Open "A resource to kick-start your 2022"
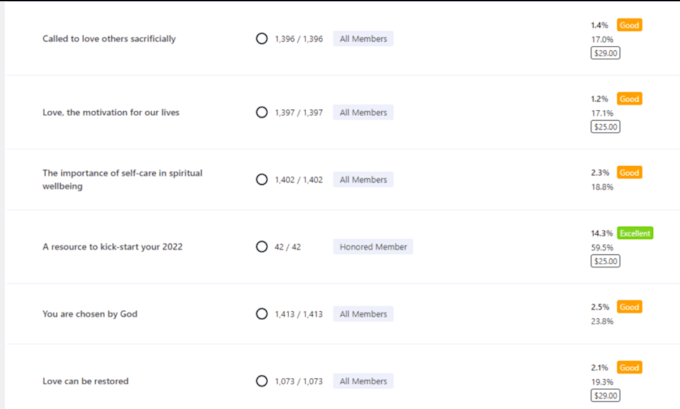Viewport: 680px width, 409px height. (112, 246)
